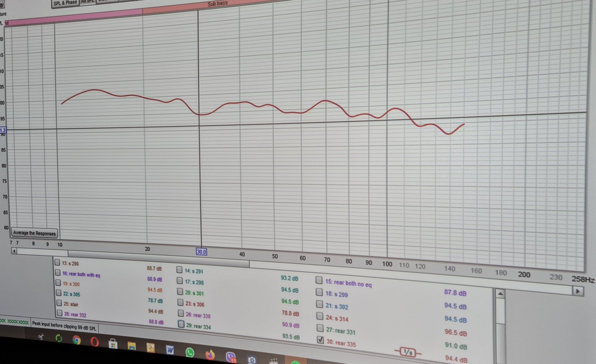This screenshot has width=596, height=364.
Task: Click the 258Hz axis end label
Action: pos(583,279)
